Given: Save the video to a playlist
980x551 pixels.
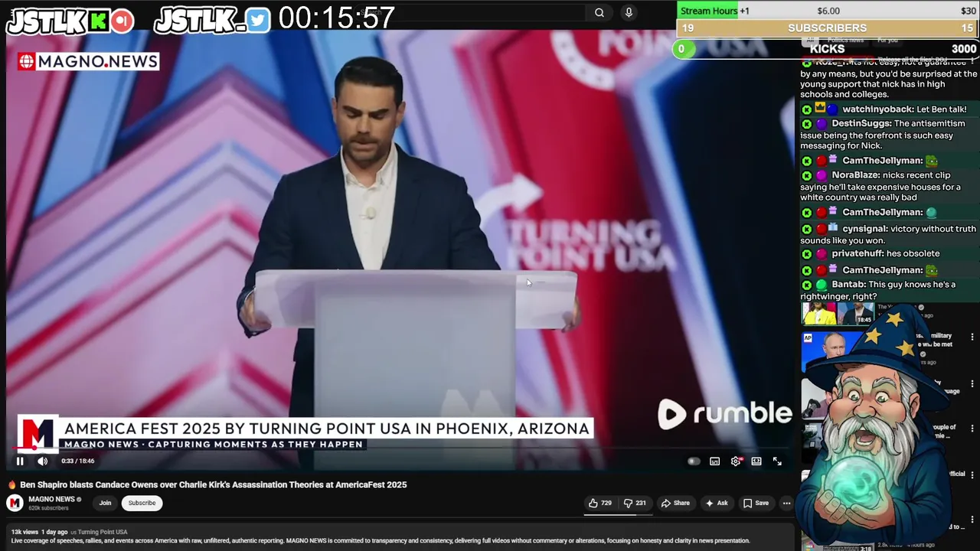Looking at the screenshot, I should tap(756, 503).
